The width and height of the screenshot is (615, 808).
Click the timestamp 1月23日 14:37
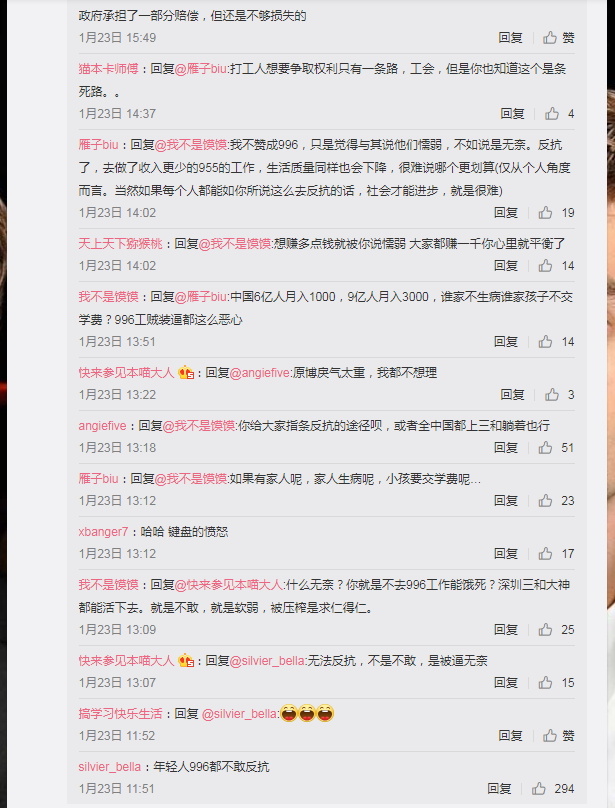(117, 113)
